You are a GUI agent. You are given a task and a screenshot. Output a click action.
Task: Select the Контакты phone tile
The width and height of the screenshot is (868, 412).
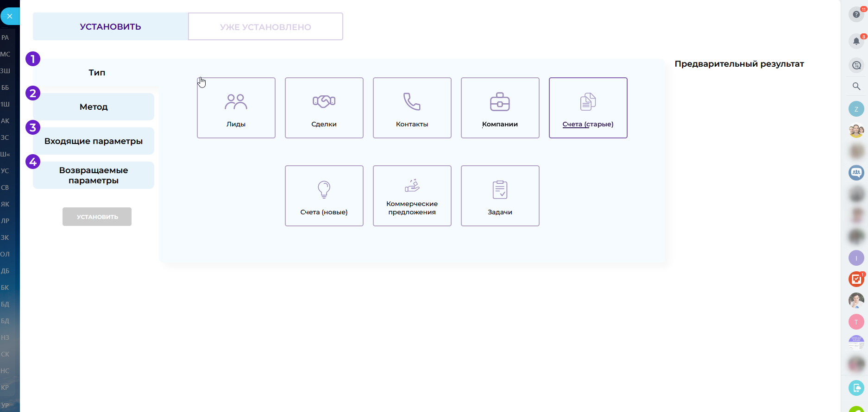(x=412, y=108)
